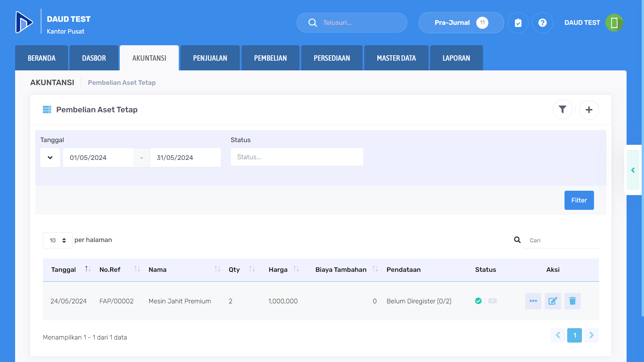Viewport: 644px width, 362px height.
Task: Click the reference FAP/00002
Action: click(x=116, y=301)
